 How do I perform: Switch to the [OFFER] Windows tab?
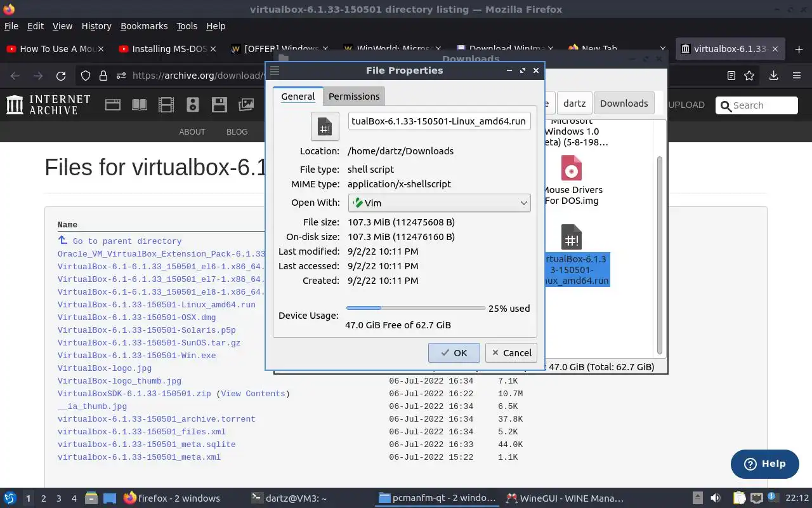pyautogui.click(x=280, y=49)
